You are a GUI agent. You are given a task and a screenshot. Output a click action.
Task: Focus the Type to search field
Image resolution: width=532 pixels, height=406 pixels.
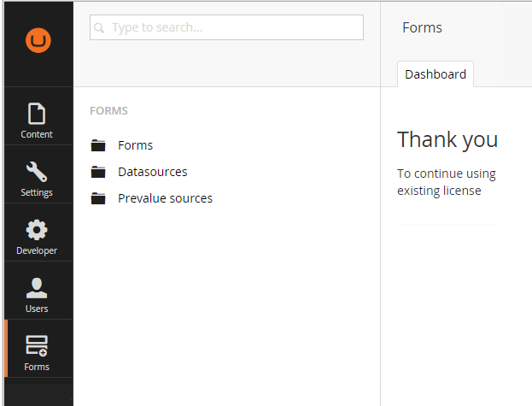[226, 27]
